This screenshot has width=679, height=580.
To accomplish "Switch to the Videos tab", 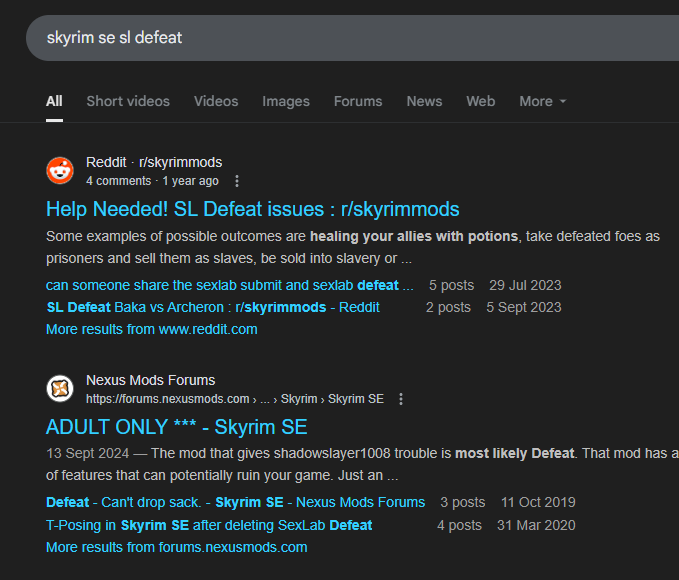I will pos(216,101).
